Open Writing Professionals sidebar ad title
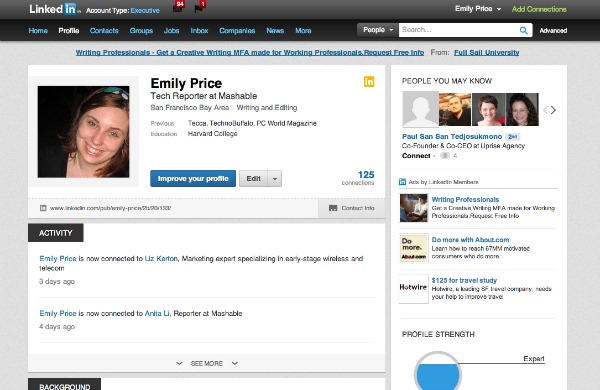This screenshot has height=390, width=600. point(465,199)
